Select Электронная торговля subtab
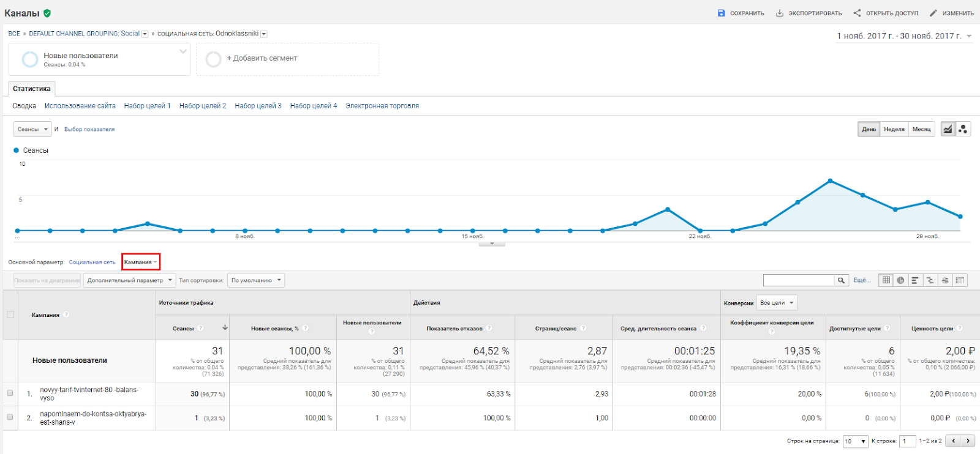The height and width of the screenshot is (454, 980). tap(382, 106)
